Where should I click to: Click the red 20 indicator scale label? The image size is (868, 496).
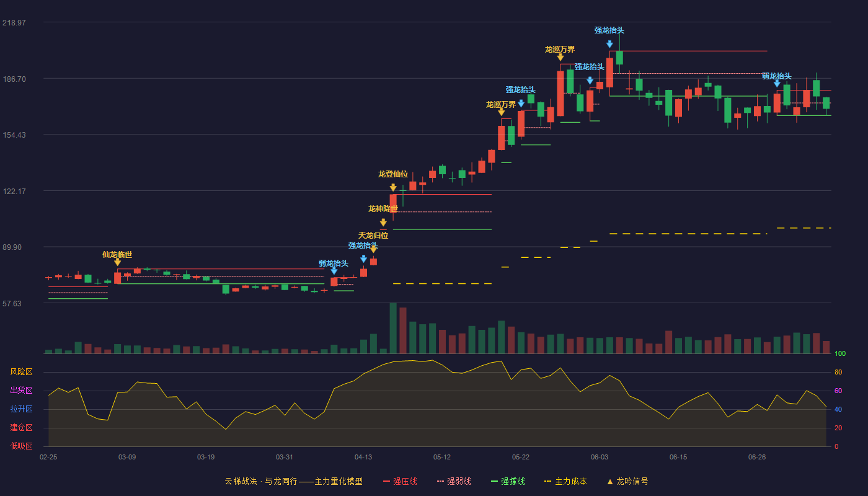[838, 428]
